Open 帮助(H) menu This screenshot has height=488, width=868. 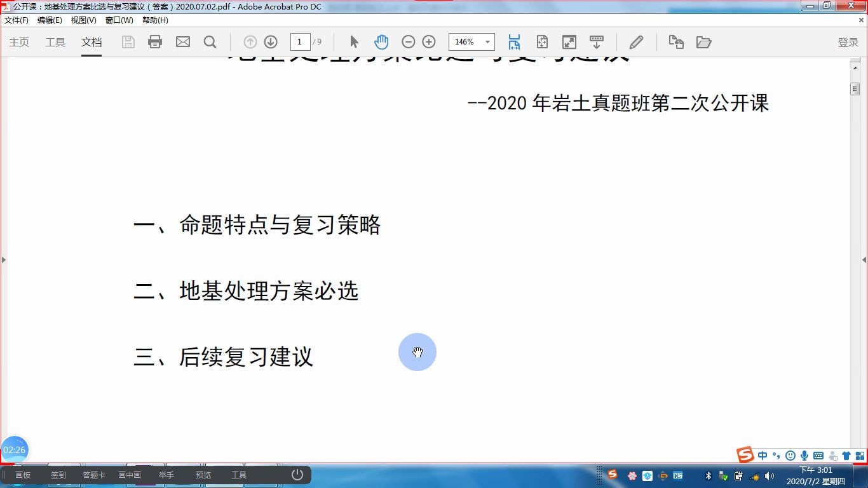click(155, 20)
